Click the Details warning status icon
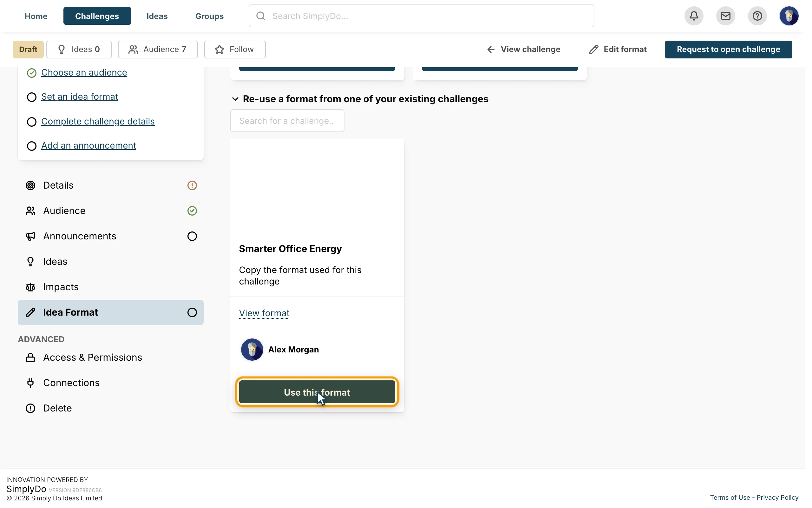812x508 pixels. point(192,185)
